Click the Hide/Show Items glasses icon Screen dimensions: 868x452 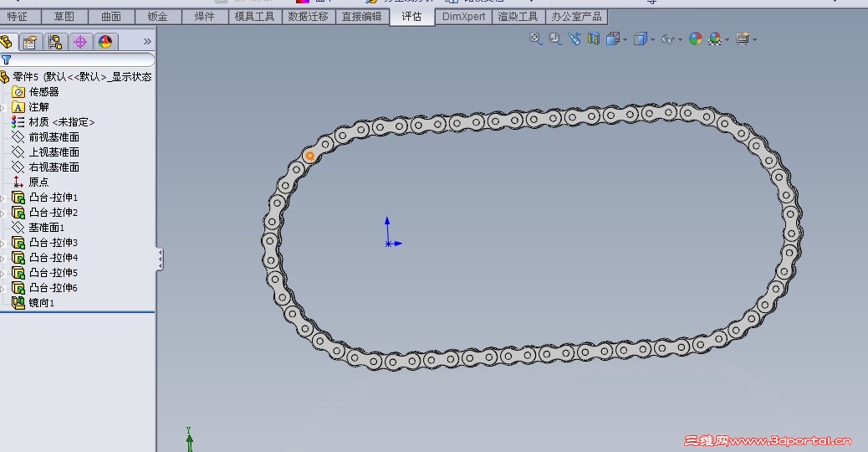click(667, 39)
